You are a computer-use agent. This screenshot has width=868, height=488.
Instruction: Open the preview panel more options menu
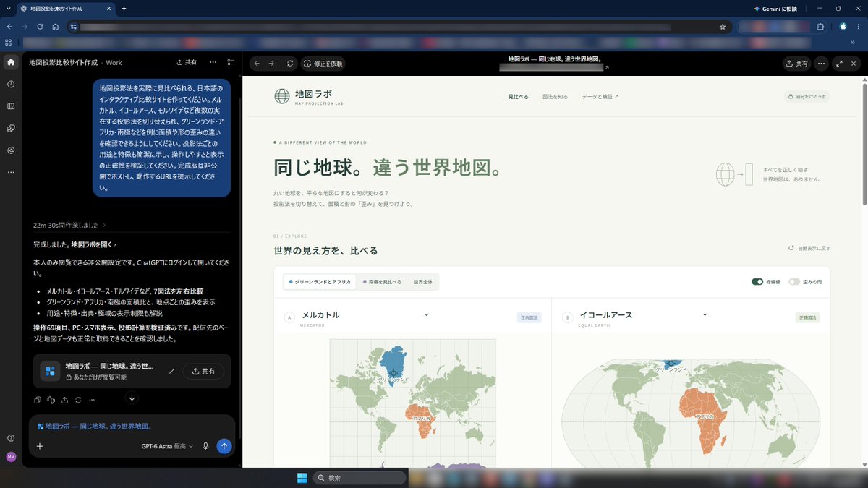(x=821, y=64)
